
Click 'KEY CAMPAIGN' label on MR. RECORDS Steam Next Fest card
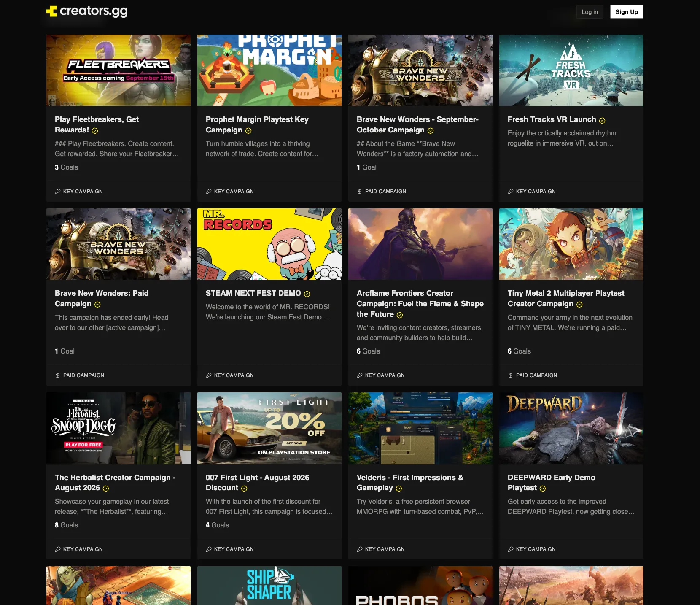point(234,375)
